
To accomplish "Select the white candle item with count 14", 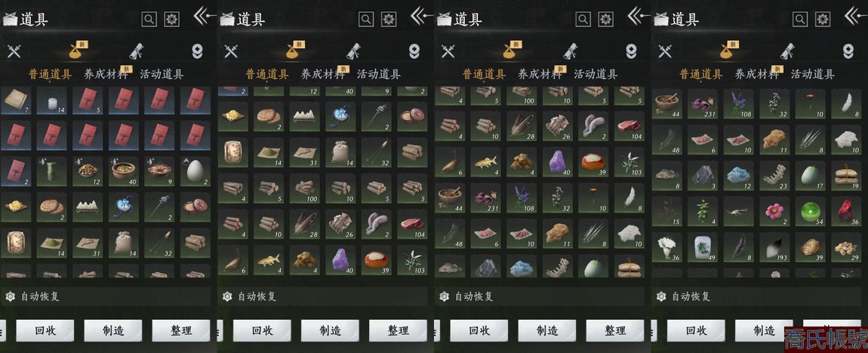I will click(x=54, y=101).
